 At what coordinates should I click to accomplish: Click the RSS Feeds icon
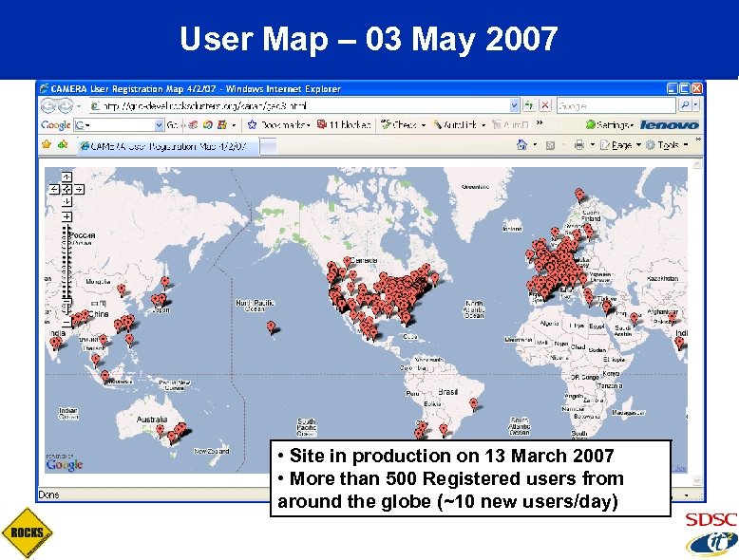[550, 145]
